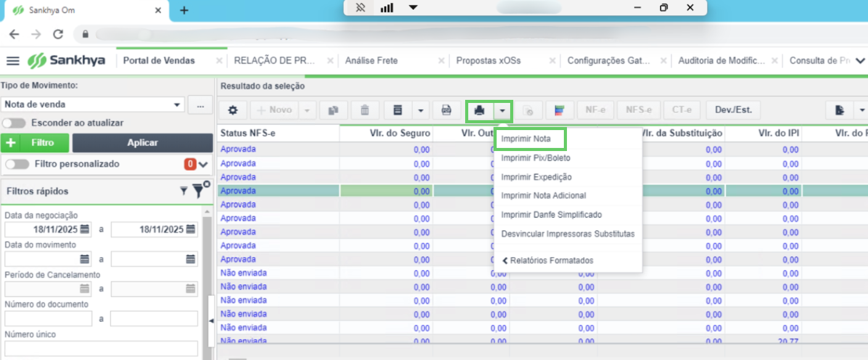Expand the Novo button dropdown arrow
868x360 pixels.
tap(308, 110)
